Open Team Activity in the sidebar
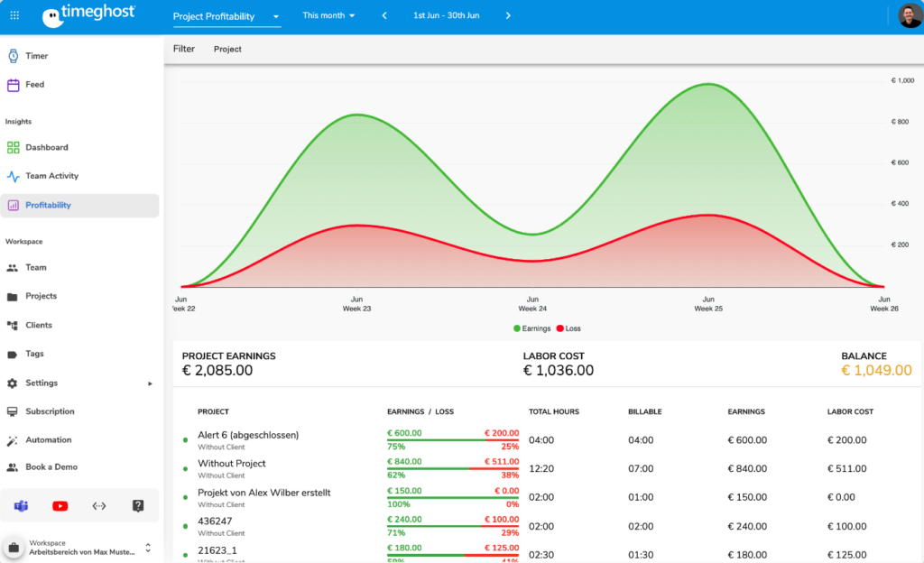This screenshot has height=563, width=924. [51, 176]
